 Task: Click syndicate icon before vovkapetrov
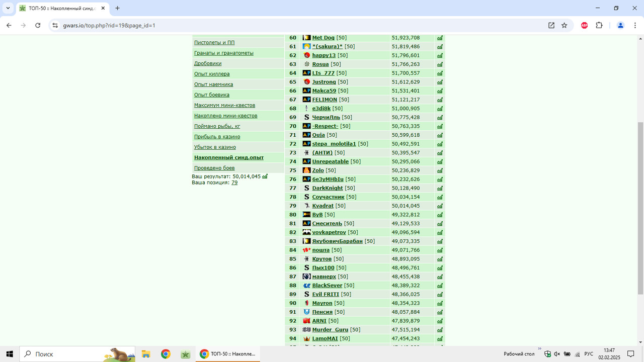click(307, 232)
